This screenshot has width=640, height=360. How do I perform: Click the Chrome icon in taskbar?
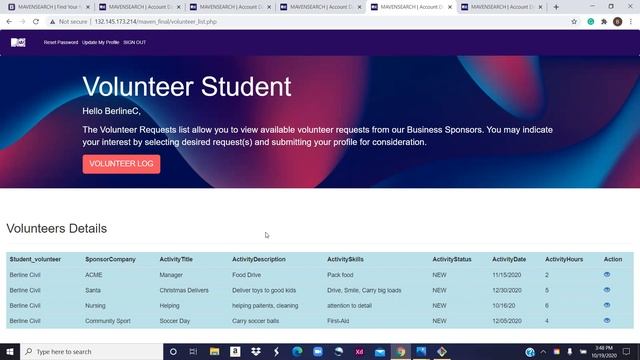[x=400, y=351]
